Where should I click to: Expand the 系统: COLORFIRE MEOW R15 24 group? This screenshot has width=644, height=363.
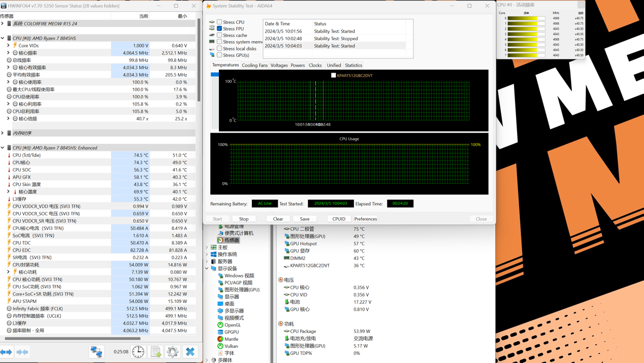click(x=3, y=23)
